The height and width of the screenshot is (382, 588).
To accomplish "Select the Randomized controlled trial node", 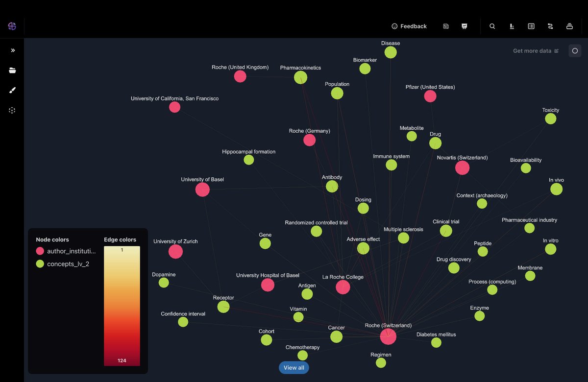I will [317, 231].
